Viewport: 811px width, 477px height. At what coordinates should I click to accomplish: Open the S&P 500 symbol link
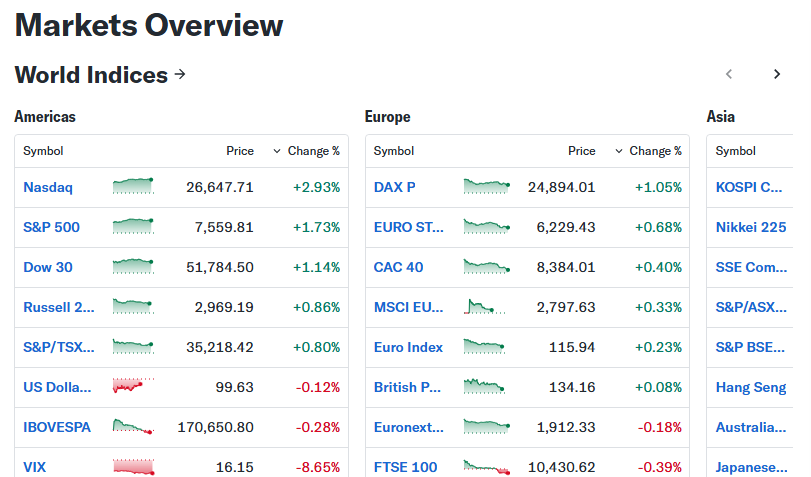click(51, 227)
